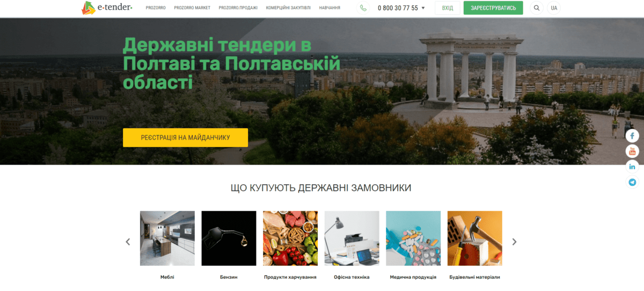Screen dimensions: 644x291
Task: Open the Медична продукція category image
Action: point(413,238)
